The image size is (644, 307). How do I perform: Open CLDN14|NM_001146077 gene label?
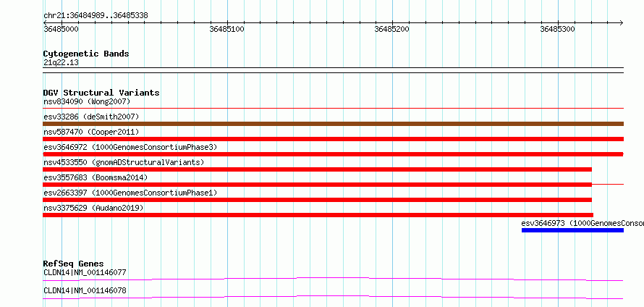coord(85,272)
